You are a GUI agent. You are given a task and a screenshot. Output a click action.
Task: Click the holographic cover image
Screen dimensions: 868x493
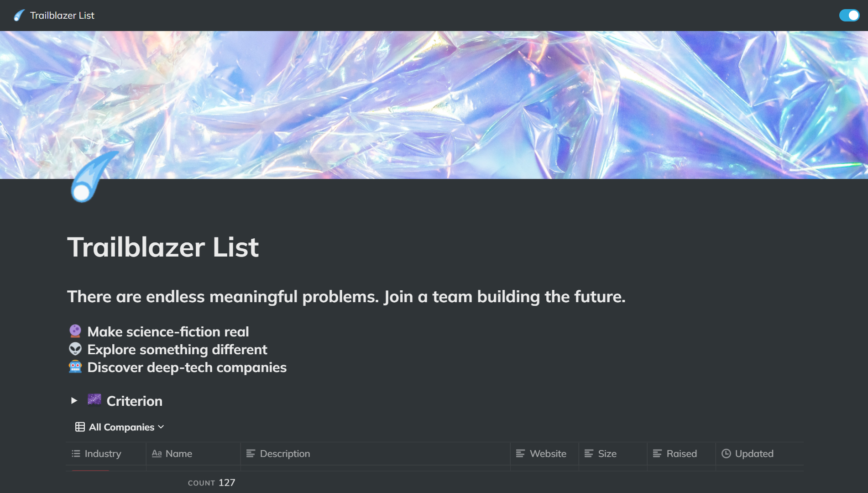point(434,105)
